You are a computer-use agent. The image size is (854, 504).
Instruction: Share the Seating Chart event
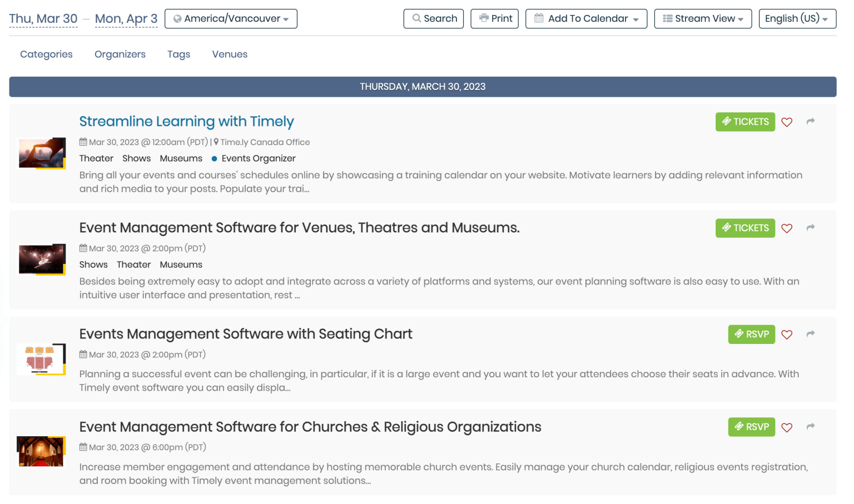click(x=811, y=334)
